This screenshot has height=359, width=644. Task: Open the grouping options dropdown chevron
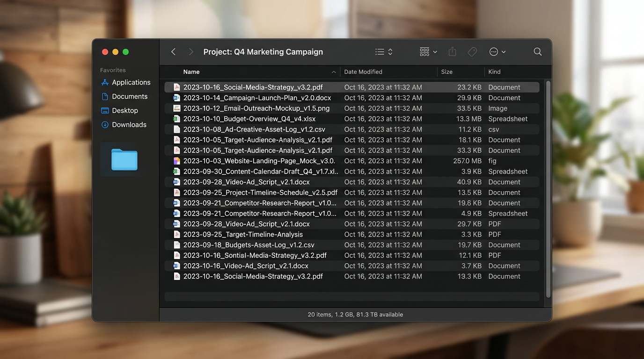coord(434,51)
